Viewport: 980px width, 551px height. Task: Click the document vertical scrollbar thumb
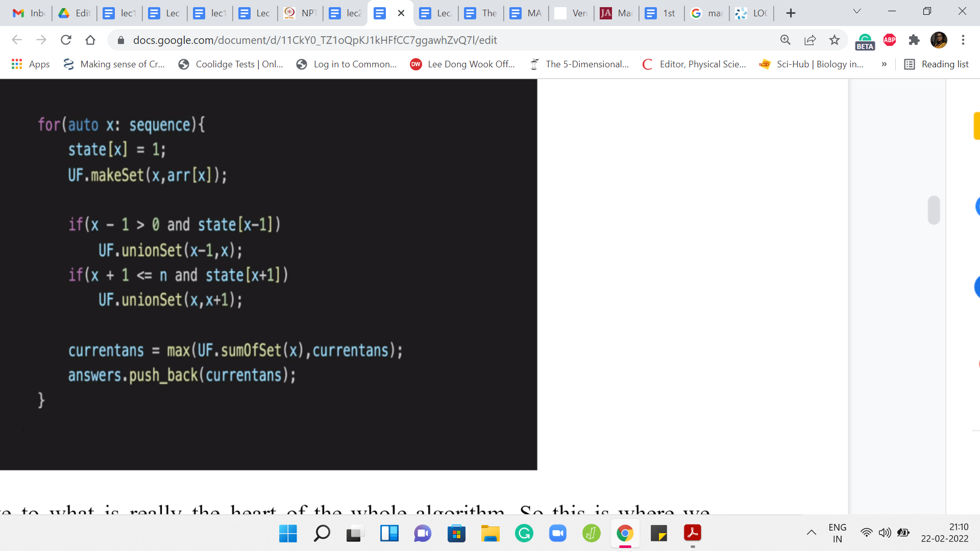[x=934, y=210]
